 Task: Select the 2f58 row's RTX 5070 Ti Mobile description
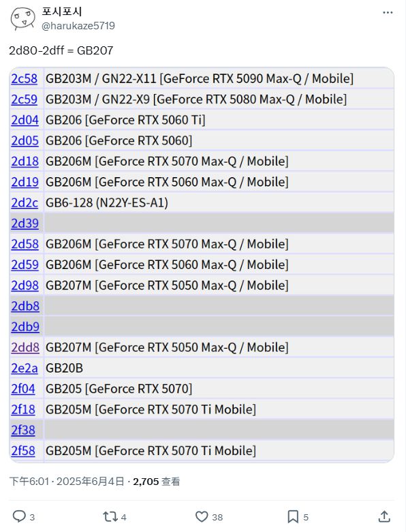151,451
